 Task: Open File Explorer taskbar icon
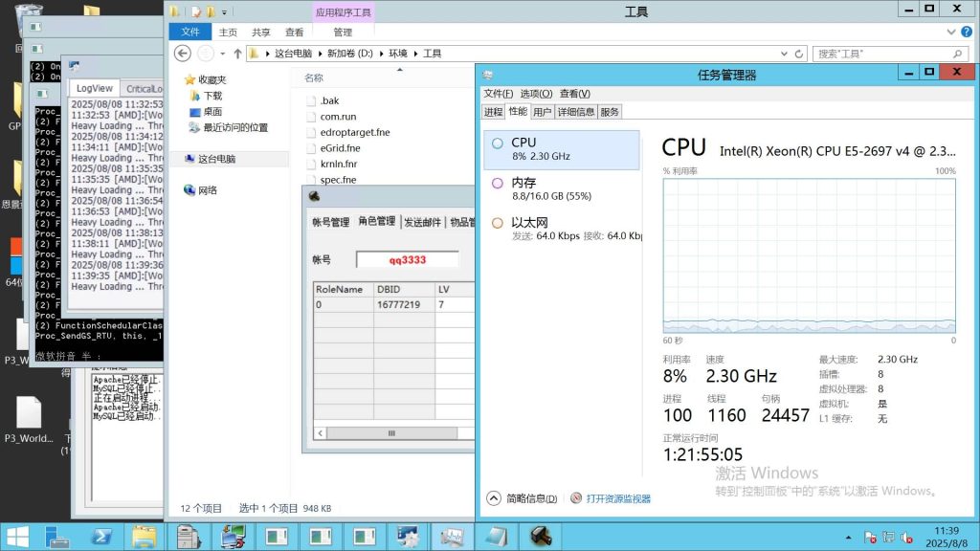pyautogui.click(x=145, y=536)
